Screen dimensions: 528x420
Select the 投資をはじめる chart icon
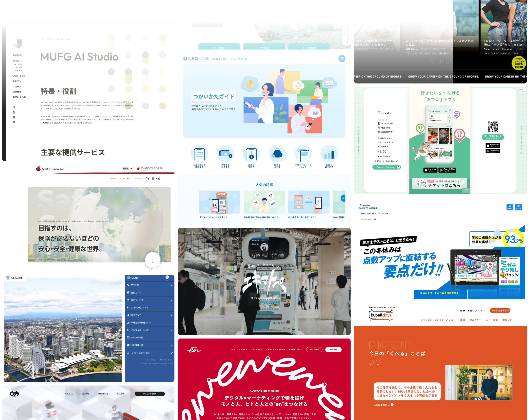tap(329, 154)
